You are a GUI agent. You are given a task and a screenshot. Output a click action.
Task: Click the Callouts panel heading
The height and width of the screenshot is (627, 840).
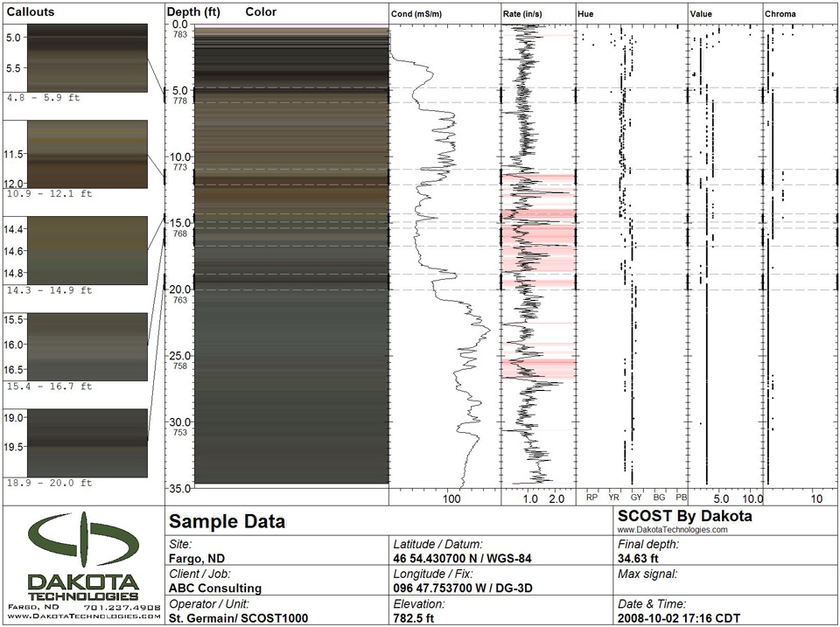pos(30,11)
